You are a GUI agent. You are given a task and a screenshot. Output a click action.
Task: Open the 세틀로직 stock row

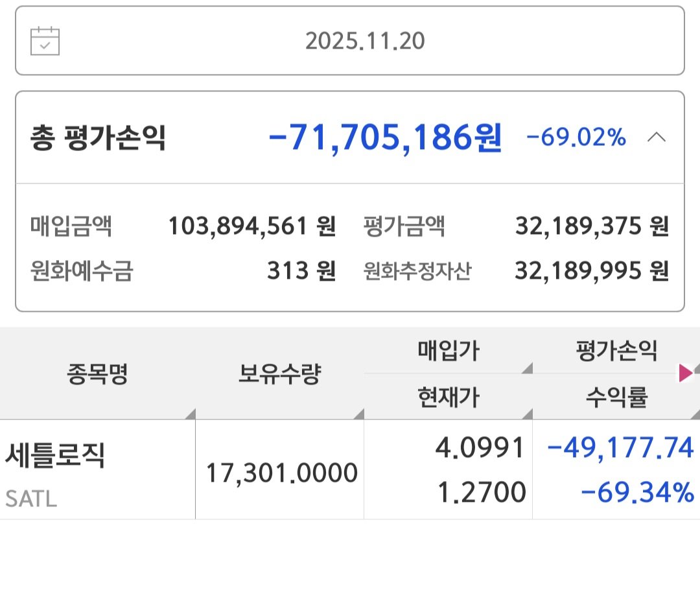(x=350, y=469)
